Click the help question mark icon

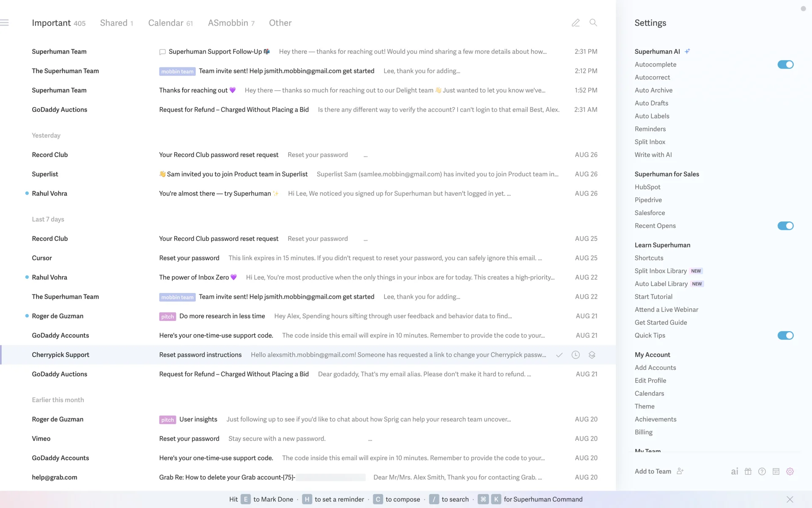coord(762,472)
